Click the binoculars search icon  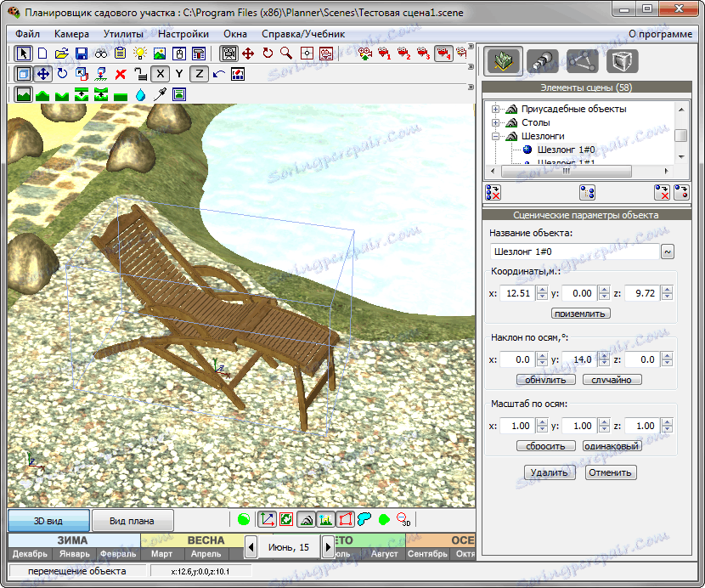101,54
